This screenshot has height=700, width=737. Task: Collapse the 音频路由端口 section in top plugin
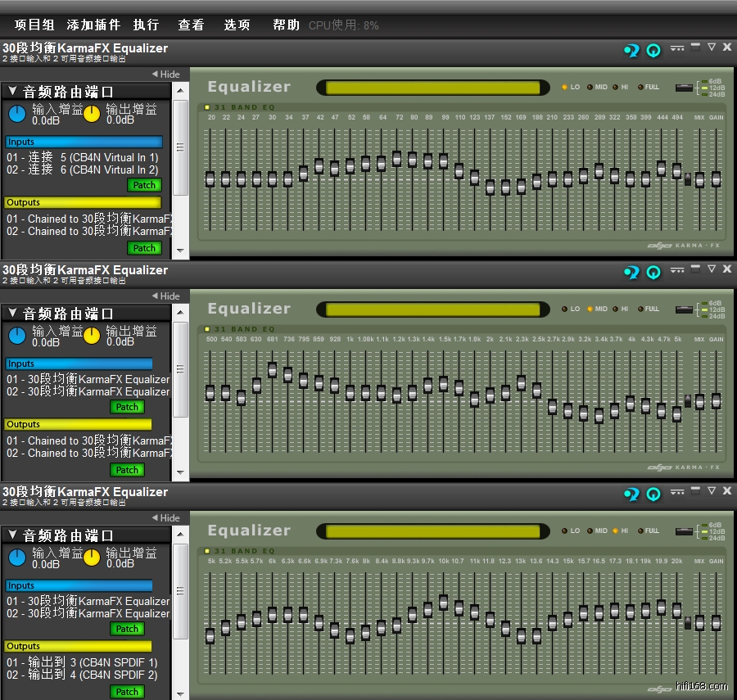[x=12, y=92]
